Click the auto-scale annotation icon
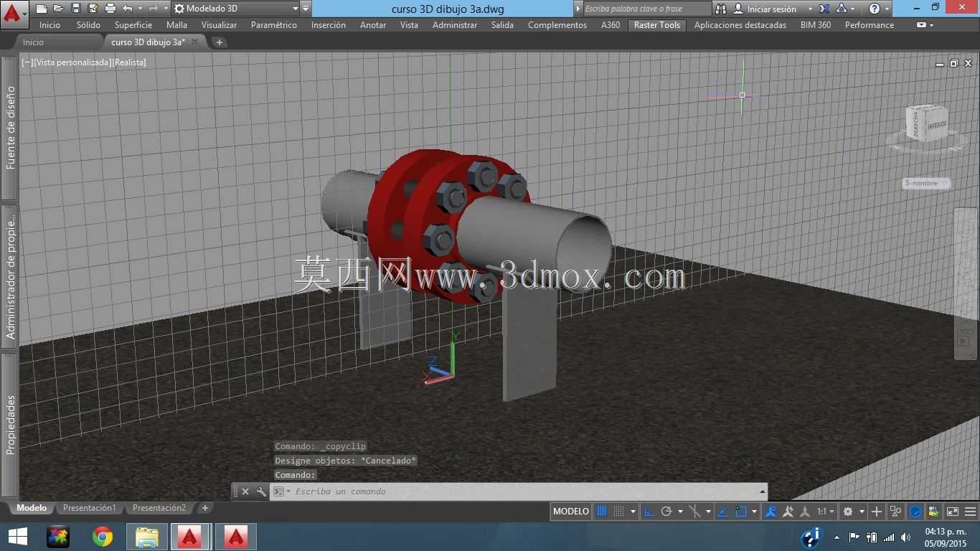Viewport: 980px width, 551px height. pos(788,512)
